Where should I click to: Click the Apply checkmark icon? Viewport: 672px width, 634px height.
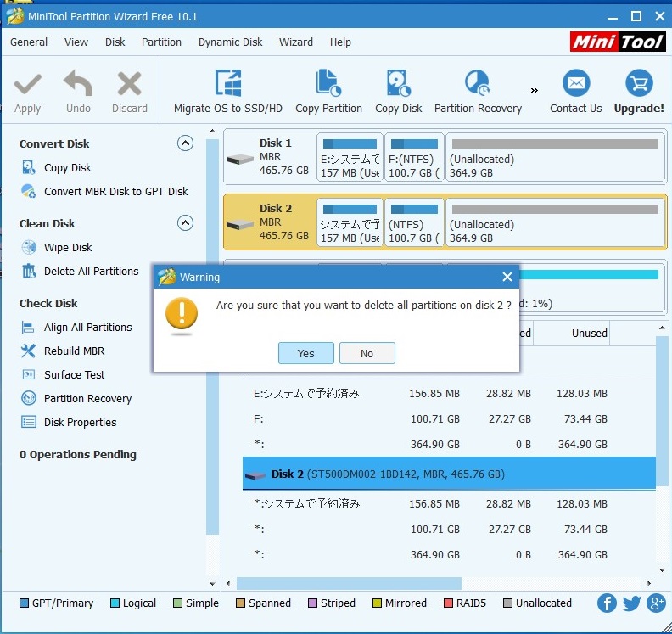pyautogui.click(x=27, y=84)
